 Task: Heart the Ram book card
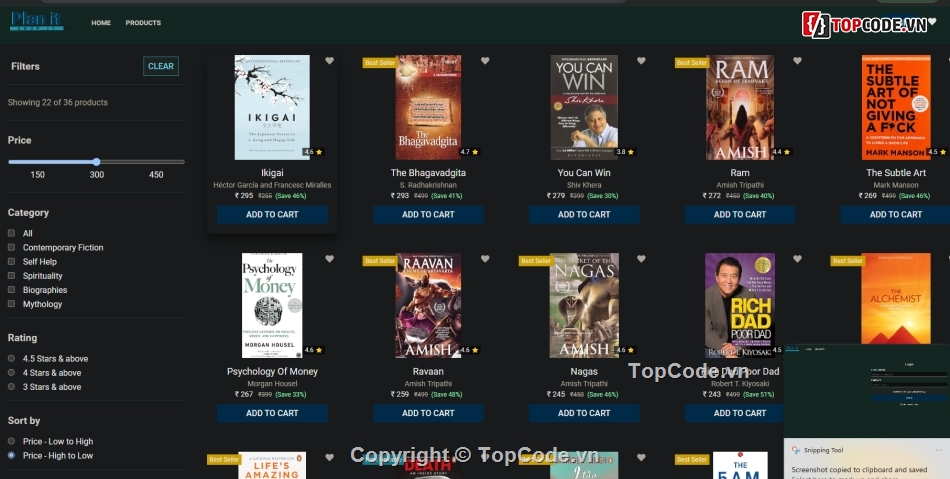click(x=797, y=61)
